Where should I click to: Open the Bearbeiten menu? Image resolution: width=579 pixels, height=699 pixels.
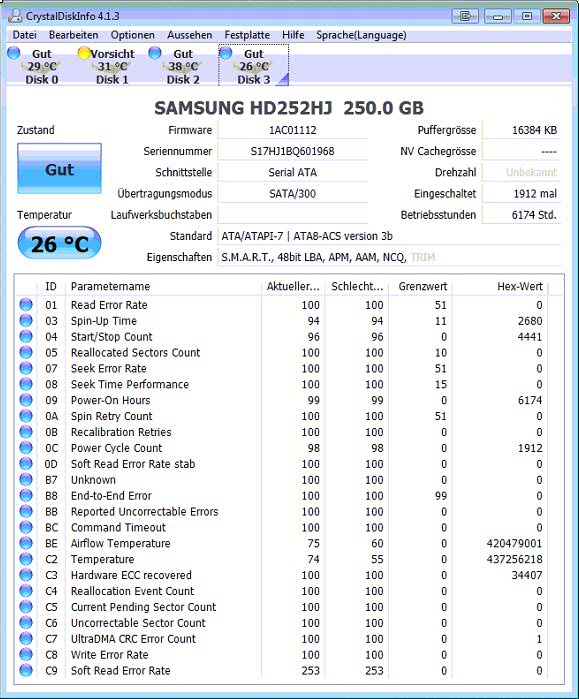point(73,35)
